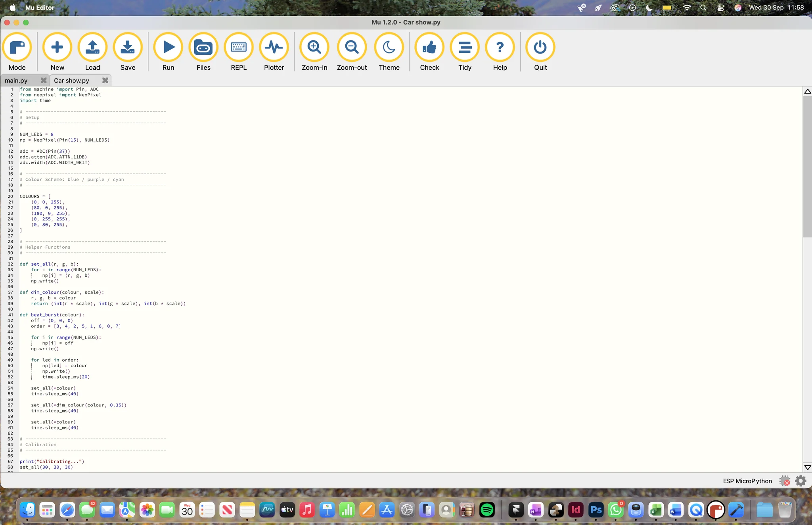
Task: Open the Files browser
Action: 203,52
